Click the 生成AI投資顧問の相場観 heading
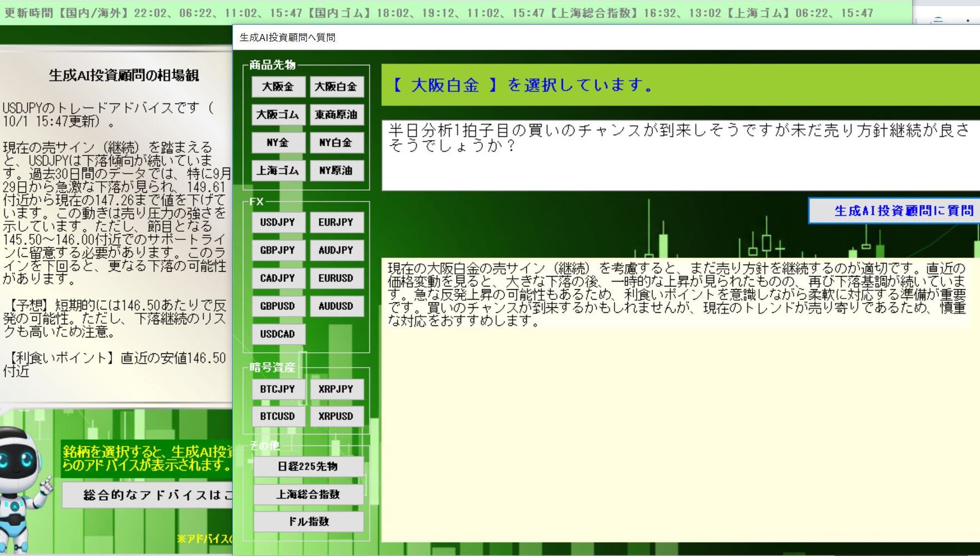Screen dimensions: 980x556 point(123,75)
